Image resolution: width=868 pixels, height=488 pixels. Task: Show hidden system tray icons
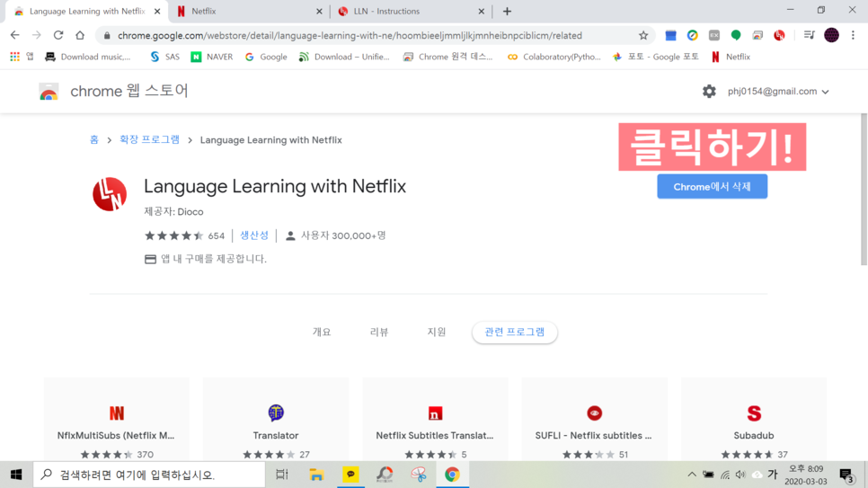(692, 475)
